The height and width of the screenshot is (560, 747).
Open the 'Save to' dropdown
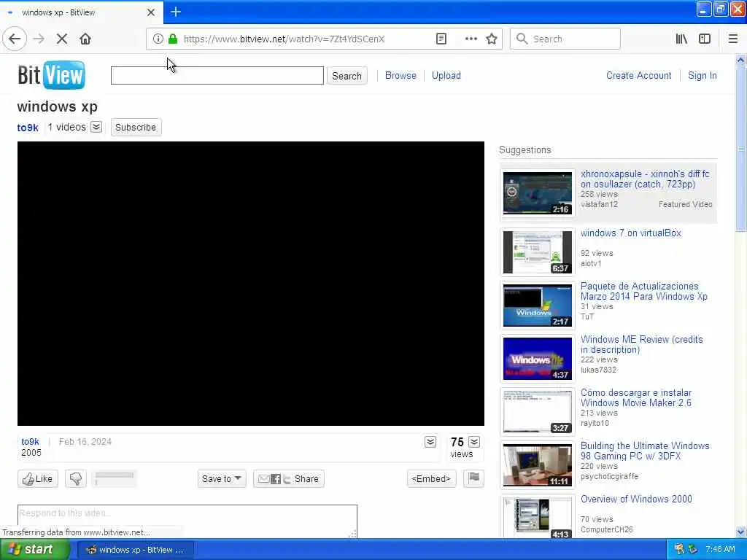[x=222, y=478]
